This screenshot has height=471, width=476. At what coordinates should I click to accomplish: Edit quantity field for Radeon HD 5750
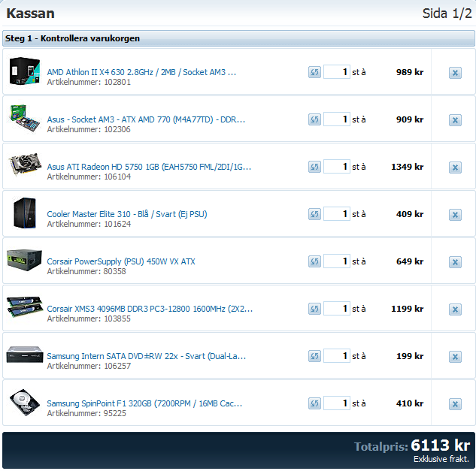tap(337, 167)
